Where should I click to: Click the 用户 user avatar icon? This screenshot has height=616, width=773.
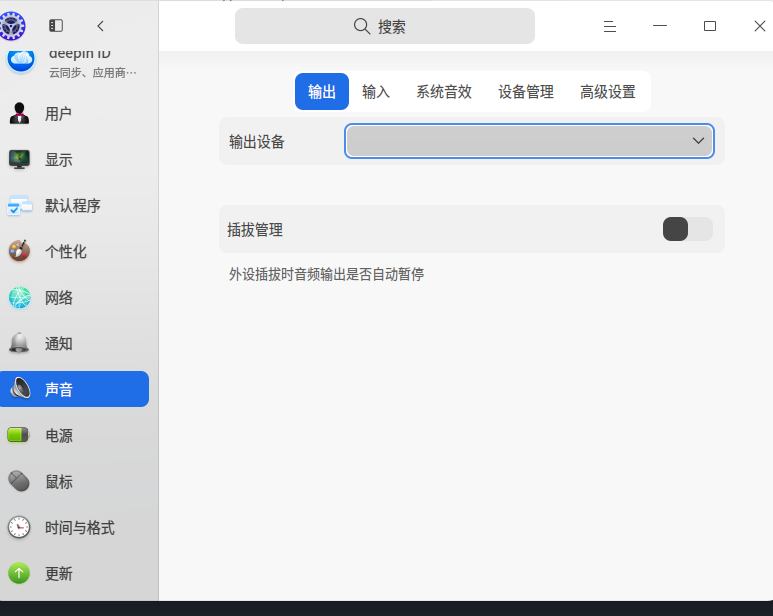(x=19, y=113)
